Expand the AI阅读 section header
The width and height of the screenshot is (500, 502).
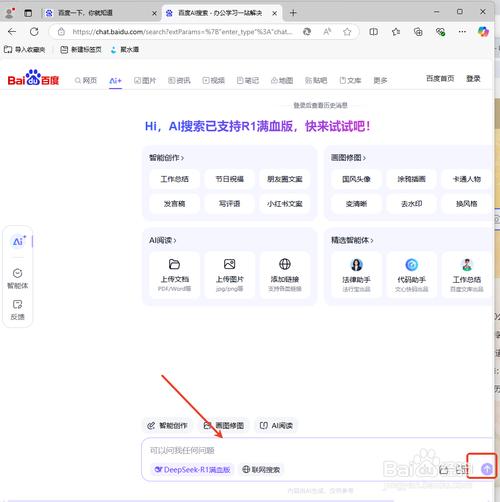click(x=163, y=240)
